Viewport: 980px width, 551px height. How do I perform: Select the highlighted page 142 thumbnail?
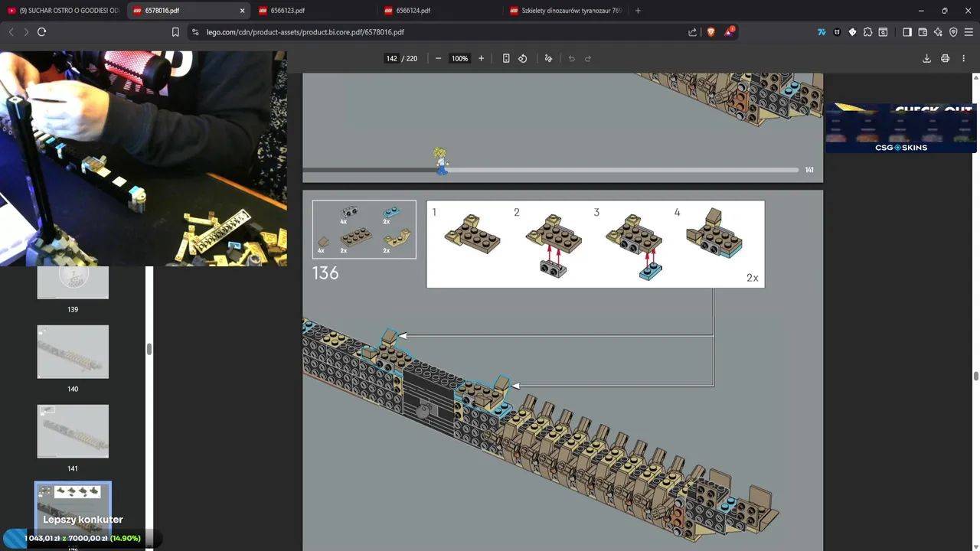73,510
